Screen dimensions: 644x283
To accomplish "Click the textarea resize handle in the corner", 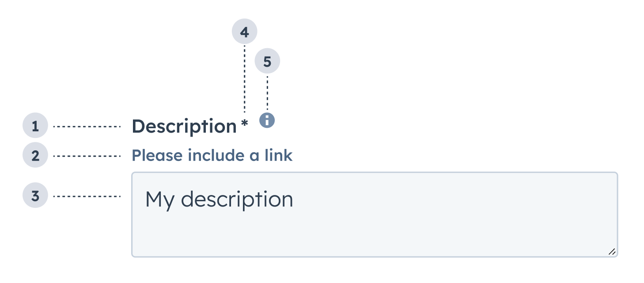I will tap(612, 252).
